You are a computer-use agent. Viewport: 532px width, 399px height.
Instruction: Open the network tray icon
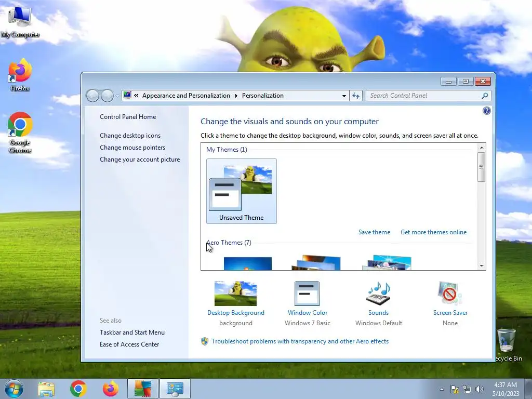point(467,389)
